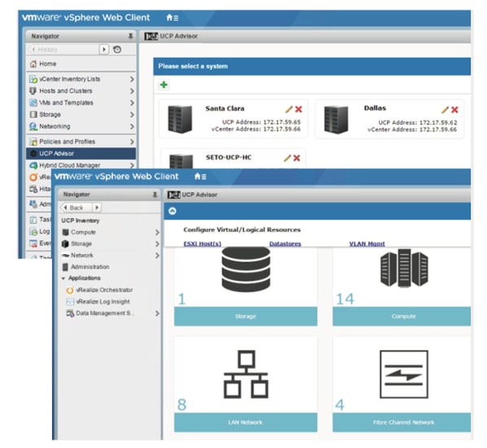Select the Santa Clara server image
This screenshot has width=487, height=448.
[x=180, y=119]
